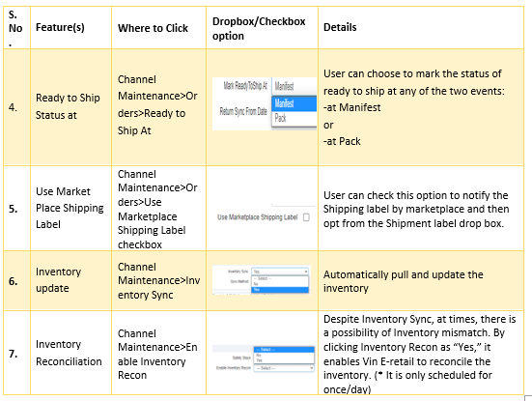Click the Safety Stock label
This screenshot has width=532, height=401.
[x=241, y=358]
